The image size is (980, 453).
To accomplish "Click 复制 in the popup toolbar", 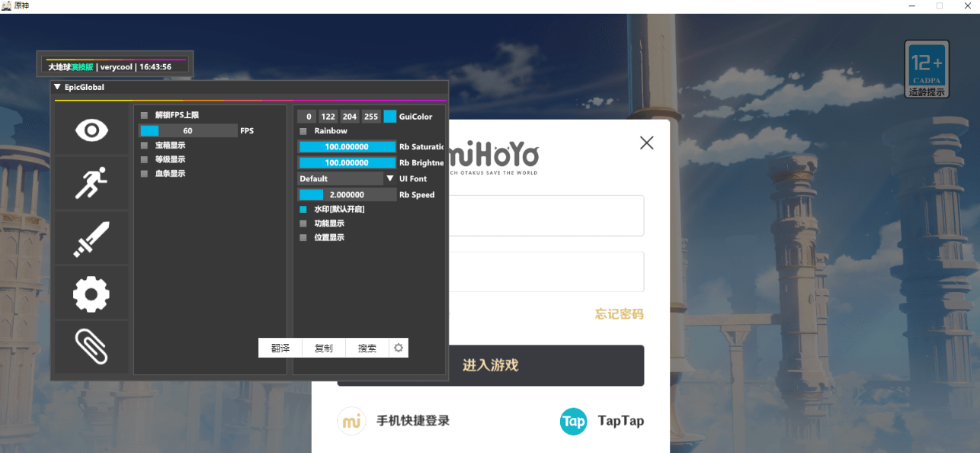I will 324,348.
